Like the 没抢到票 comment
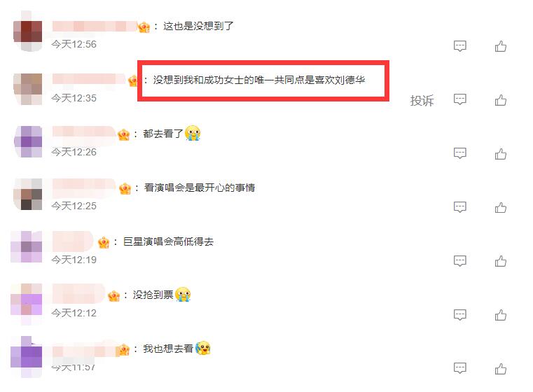Screen dimensions: 533x392 pos(500,315)
